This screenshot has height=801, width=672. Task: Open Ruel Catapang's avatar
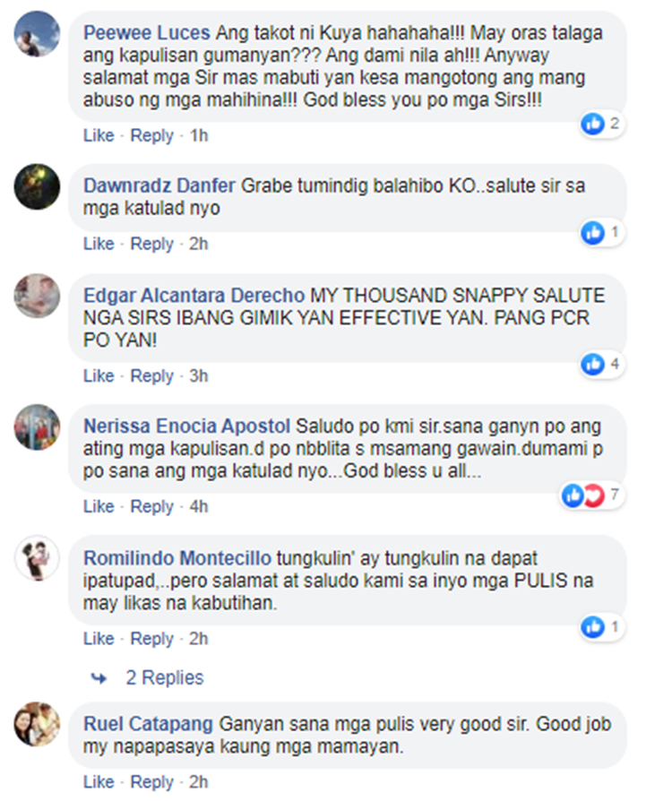(37, 724)
